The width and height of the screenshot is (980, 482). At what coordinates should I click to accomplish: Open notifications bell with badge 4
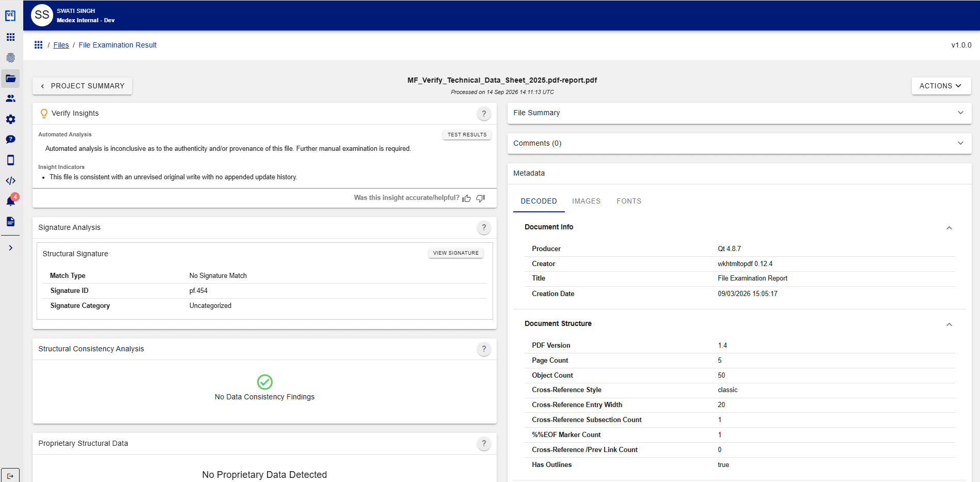click(x=11, y=200)
